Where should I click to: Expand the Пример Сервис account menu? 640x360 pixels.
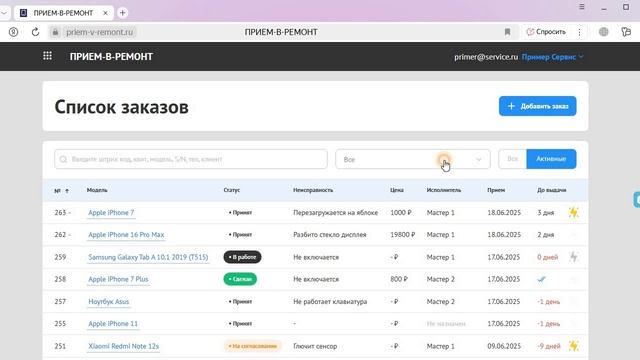[553, 57]
